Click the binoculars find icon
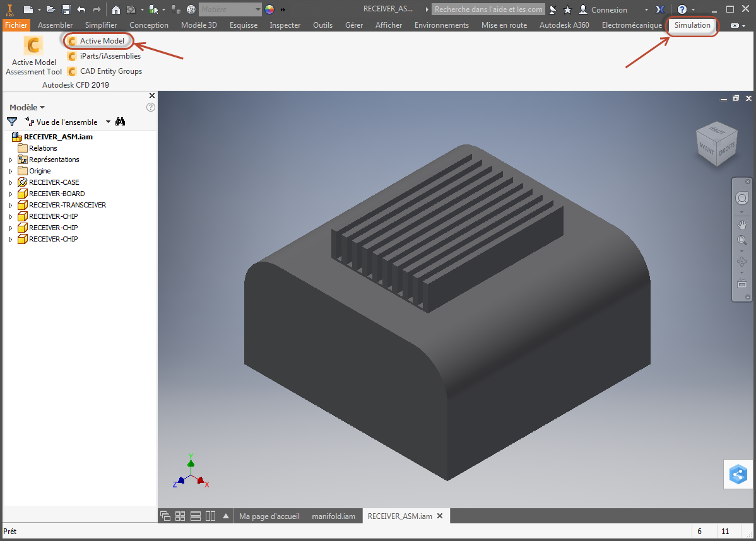Image resolution: width=756 pixels, height=541 pixels. click(x=120, y=122)
